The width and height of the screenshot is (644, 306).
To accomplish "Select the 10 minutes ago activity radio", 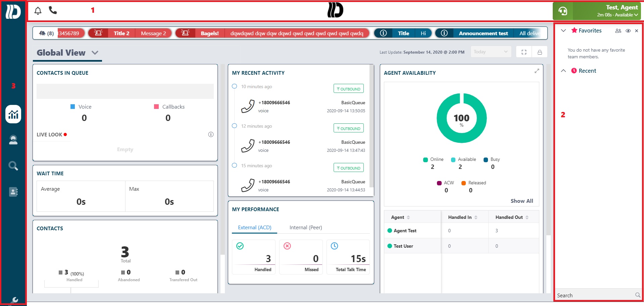I will pos(235,86).
